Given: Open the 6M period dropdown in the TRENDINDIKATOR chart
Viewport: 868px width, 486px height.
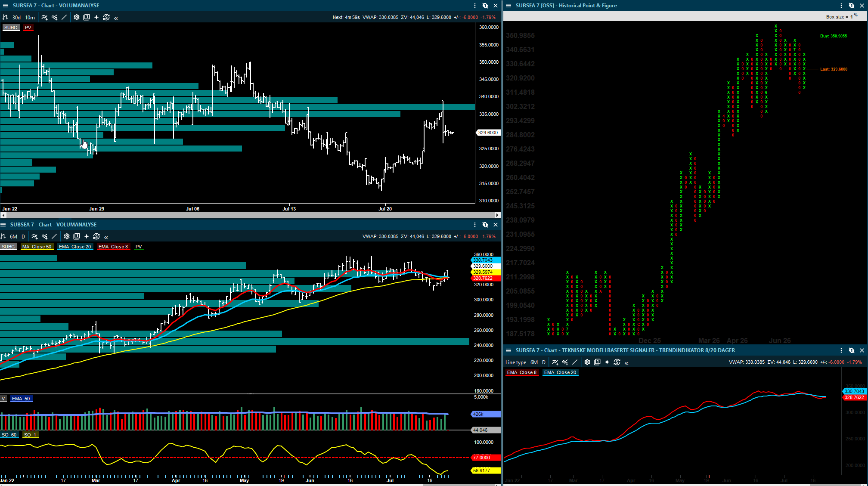Looking at the screenshot, I should [534, 362].
